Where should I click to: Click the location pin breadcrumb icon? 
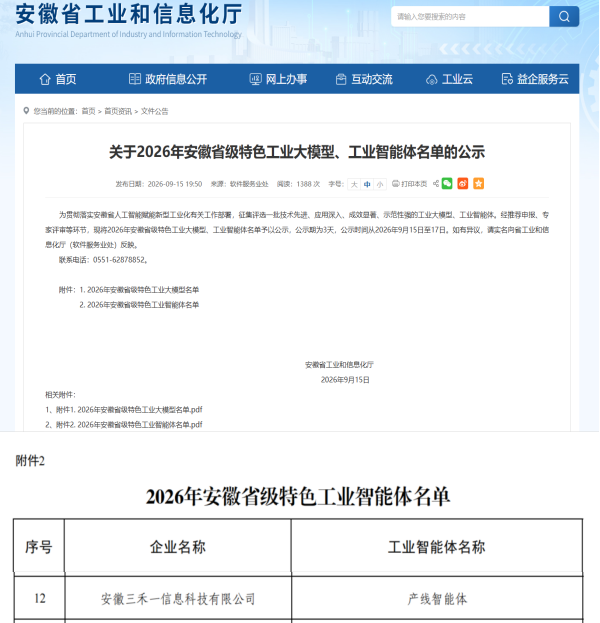[26, 110]
